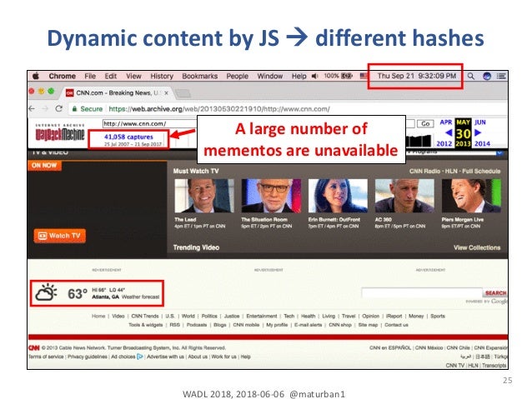Open the Bookmarks menu
Screen dimensions: 532x399
(x=200, y=76)
